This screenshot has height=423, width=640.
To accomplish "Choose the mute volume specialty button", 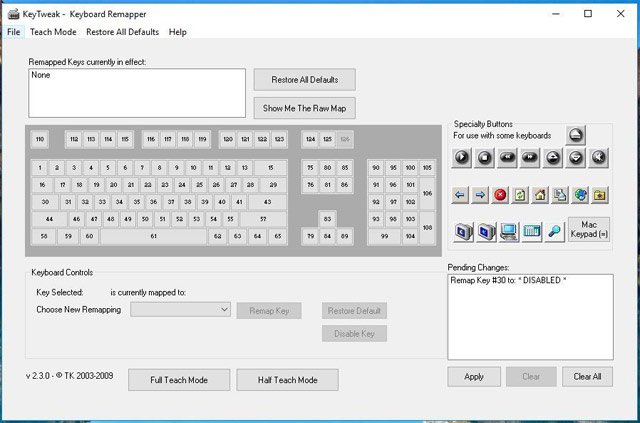I will pyautogui.click(x=598, y=157).
